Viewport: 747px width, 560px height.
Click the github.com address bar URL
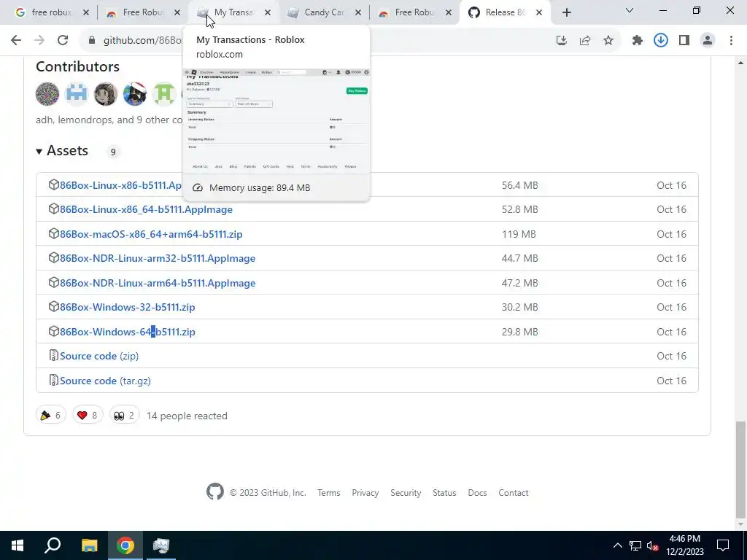click(142, 41)
